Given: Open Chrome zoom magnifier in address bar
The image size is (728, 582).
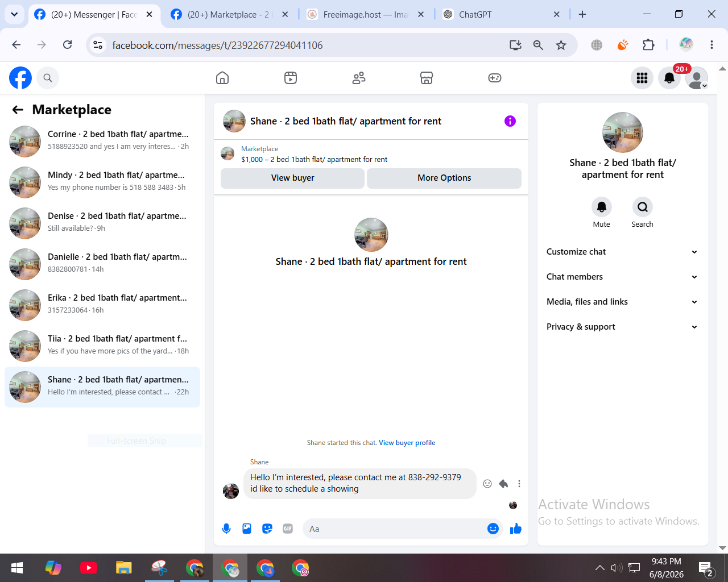Looking at the screenshot, I should 538,45.
